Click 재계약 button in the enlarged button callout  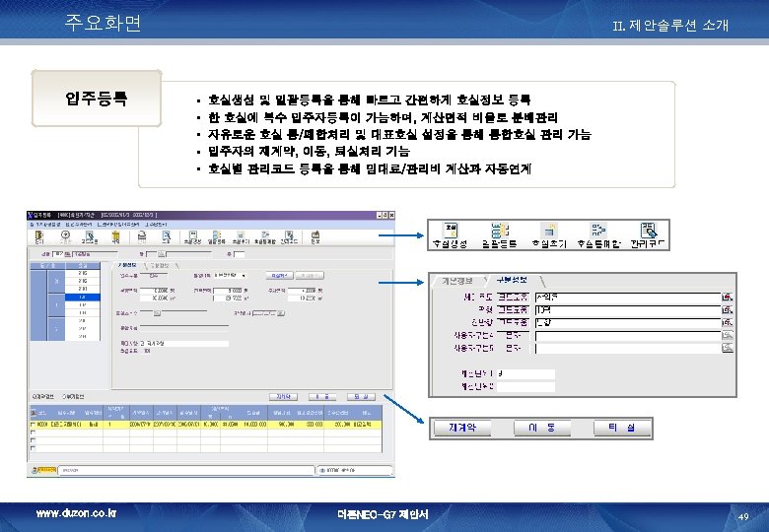pos(461,428)
